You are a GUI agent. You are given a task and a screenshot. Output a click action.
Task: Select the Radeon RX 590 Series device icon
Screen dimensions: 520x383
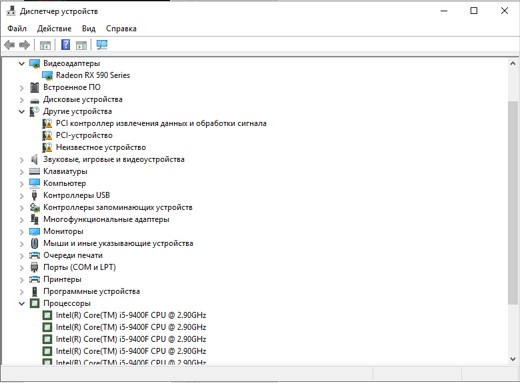tap(47, 75)
